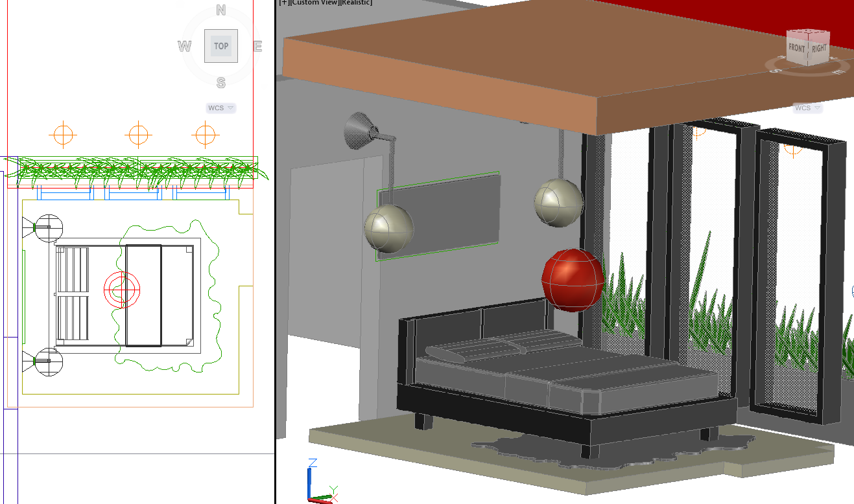Image resolution: width=854 pixels, height=504 pixels.
Task: Click the left gray hanging sphere lamp
Action: click(388, 229)
